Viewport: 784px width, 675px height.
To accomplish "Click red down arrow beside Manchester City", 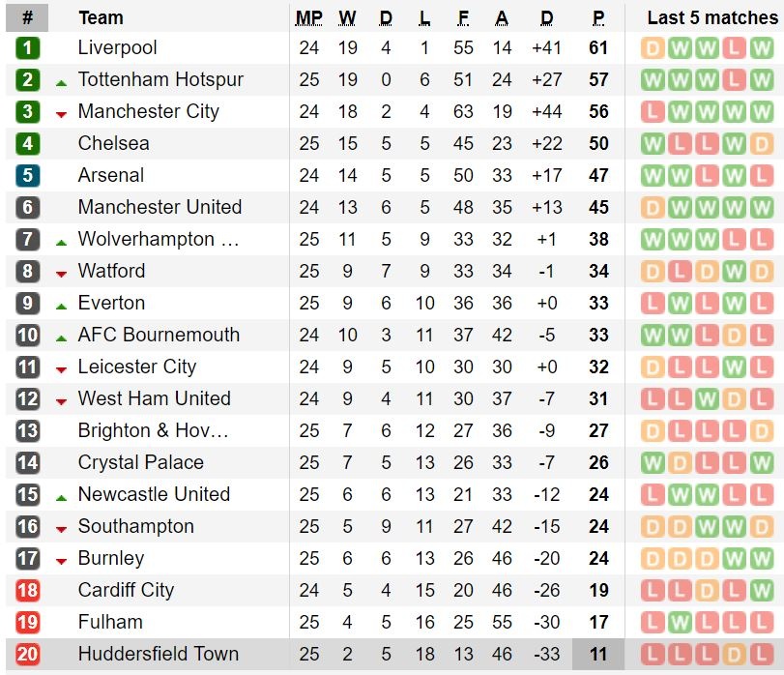I will click(x=62, y=114).
